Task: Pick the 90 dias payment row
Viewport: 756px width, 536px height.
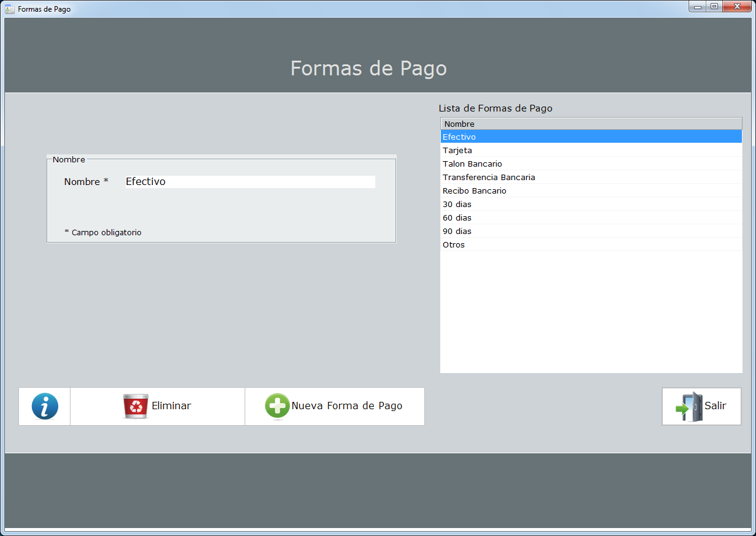Action: coord(590,231)
